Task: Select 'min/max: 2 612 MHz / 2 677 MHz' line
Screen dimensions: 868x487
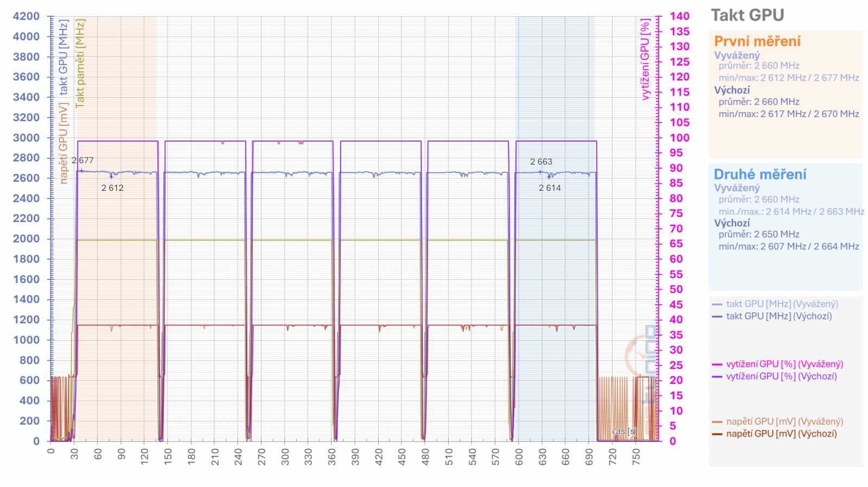Action: pos(789,78)
